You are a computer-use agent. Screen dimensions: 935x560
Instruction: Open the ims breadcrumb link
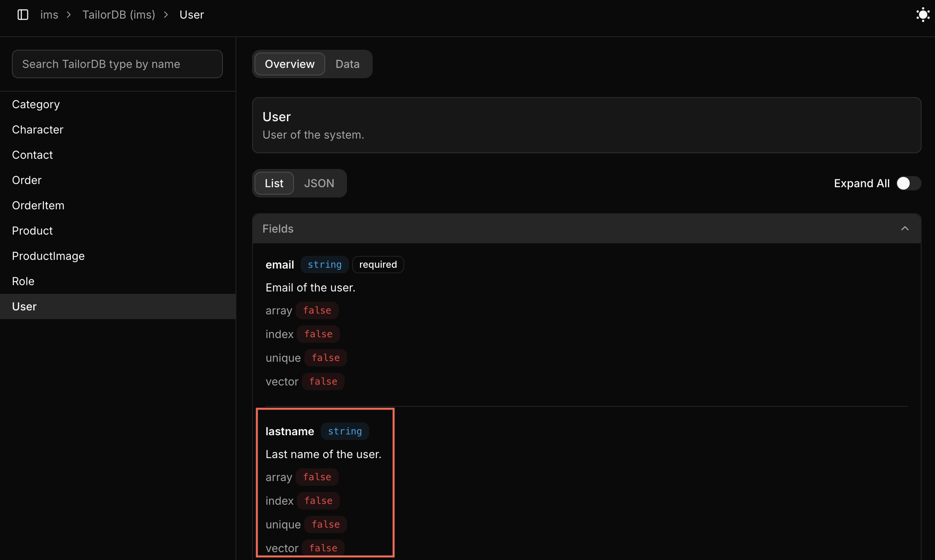[x=49, y=15]
